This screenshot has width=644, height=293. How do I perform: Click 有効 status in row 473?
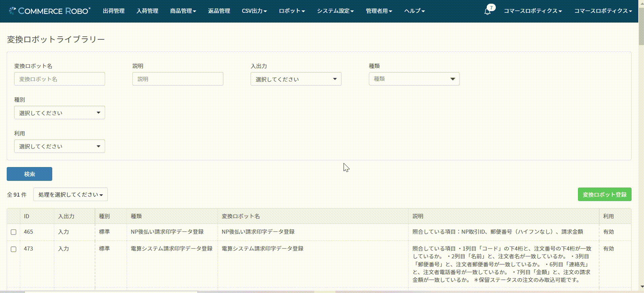coord(608,249)
